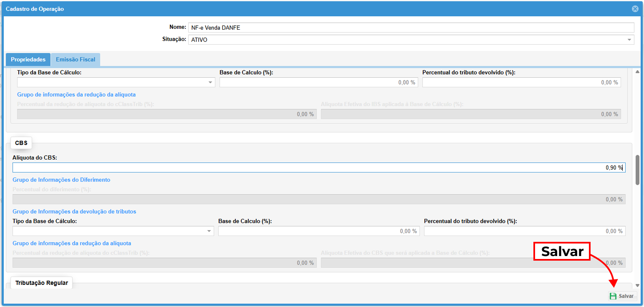The width and height of the screenshot is (644, 307).
Task: Click the vertical scrollbar thumb
Action: pyautogui.click(x=637, y=170)
